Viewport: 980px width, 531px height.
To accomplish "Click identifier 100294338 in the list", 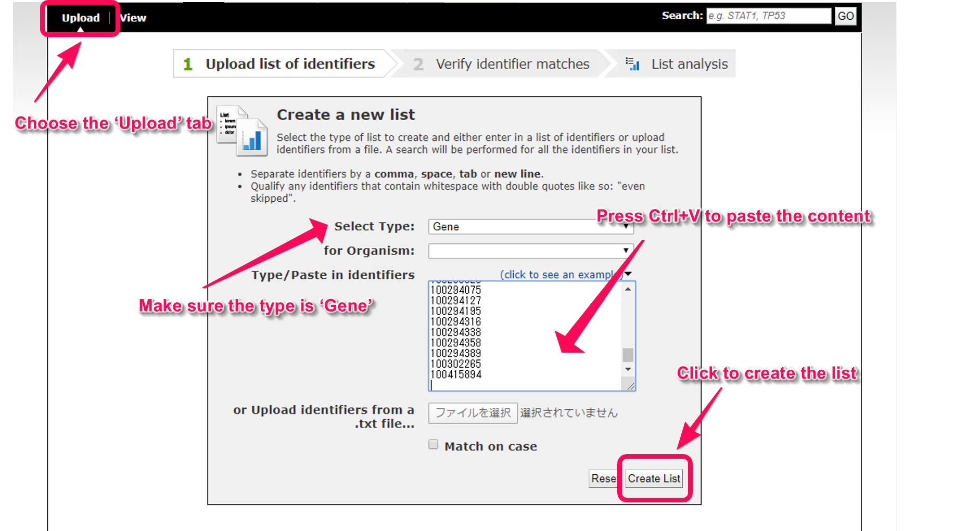I will [x=456, y=332].
